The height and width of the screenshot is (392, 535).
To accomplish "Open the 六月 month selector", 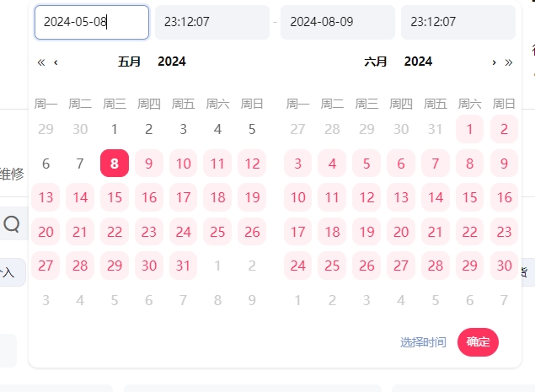I will click(x=376, y=62).
